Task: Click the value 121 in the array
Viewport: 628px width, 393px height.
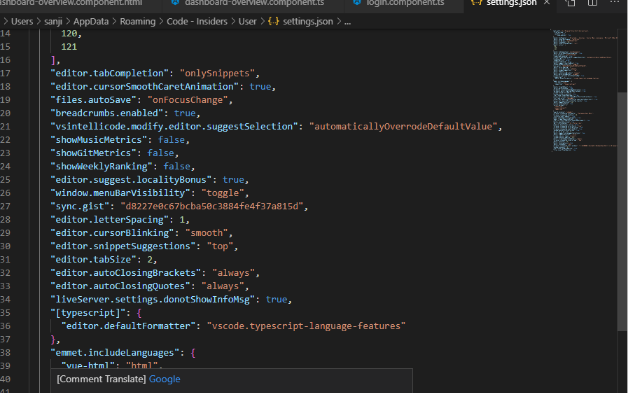Action: 69,47
